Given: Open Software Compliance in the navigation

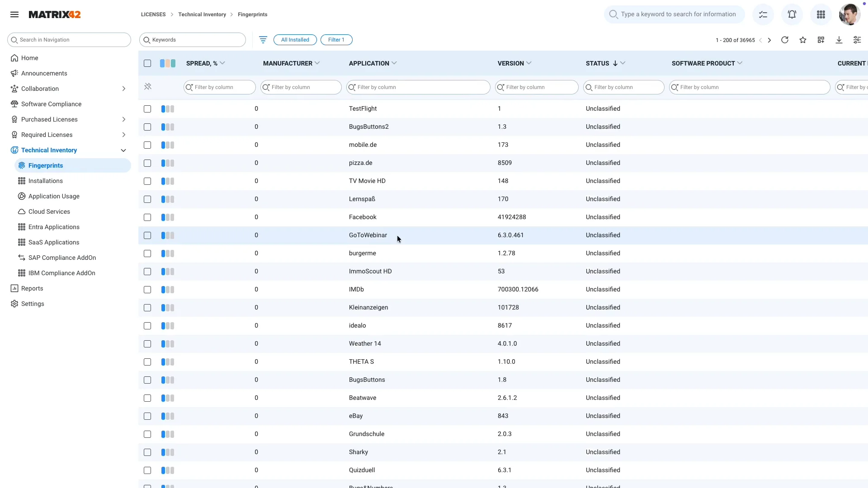Looking at the screenshot, I should [51, 104].
